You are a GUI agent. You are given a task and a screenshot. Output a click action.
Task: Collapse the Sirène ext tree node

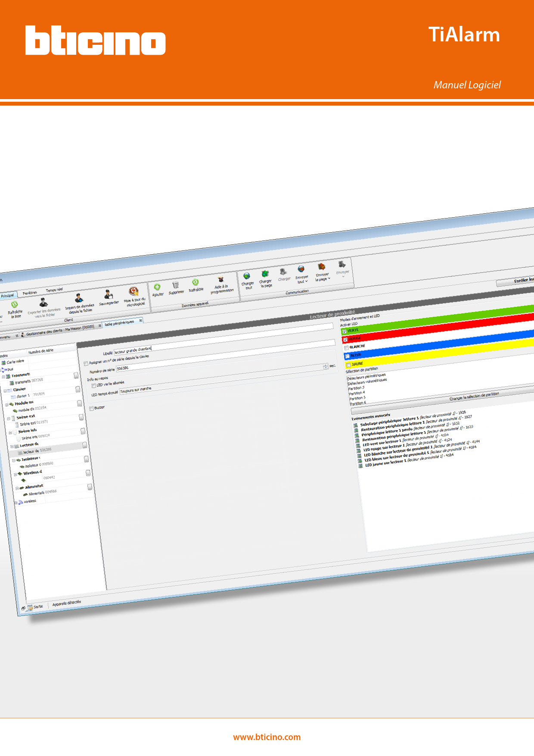click(9, 419)
